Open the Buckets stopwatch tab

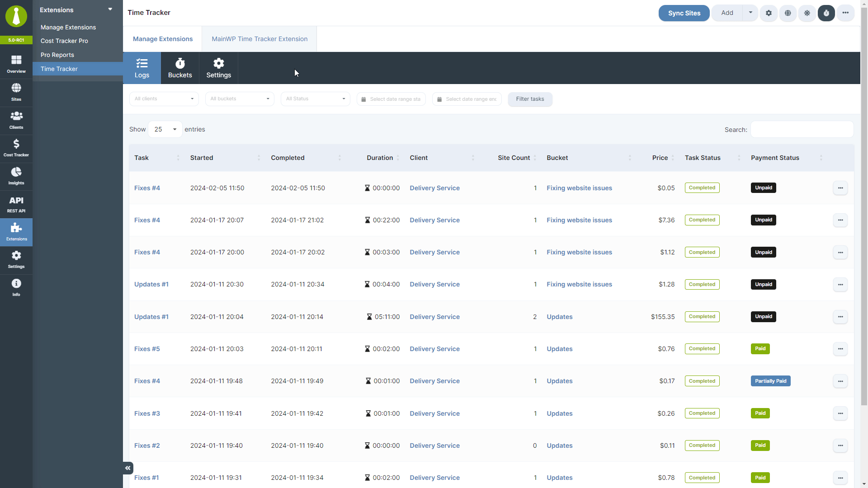(180, 68)
